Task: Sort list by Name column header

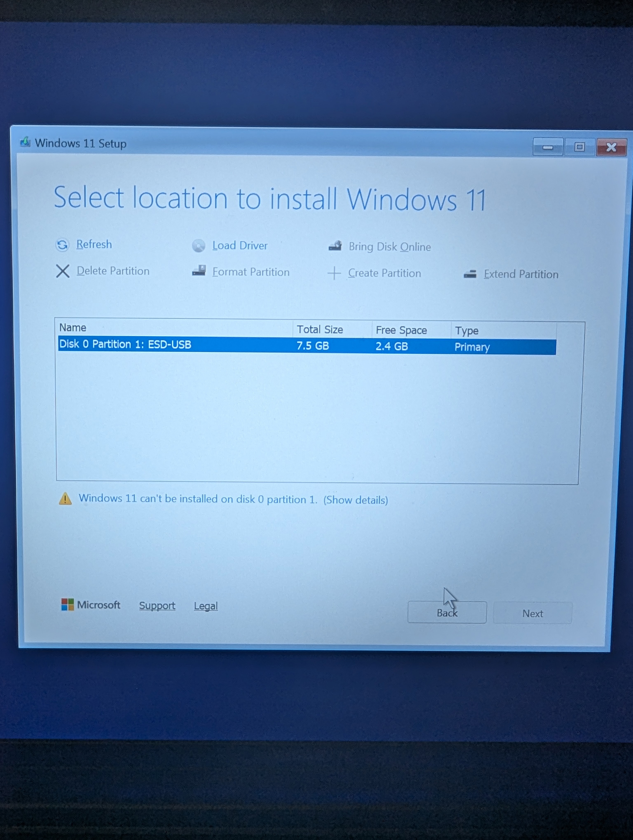Action: click(x=73, y=328)
